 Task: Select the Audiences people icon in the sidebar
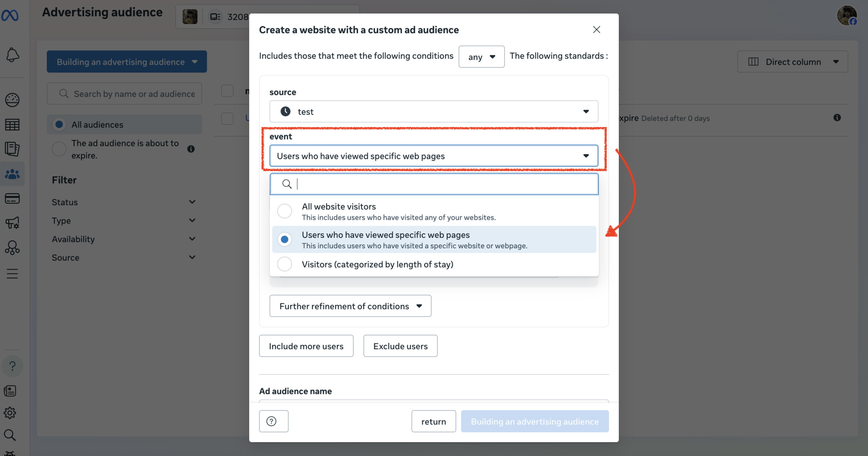(12, 174)
